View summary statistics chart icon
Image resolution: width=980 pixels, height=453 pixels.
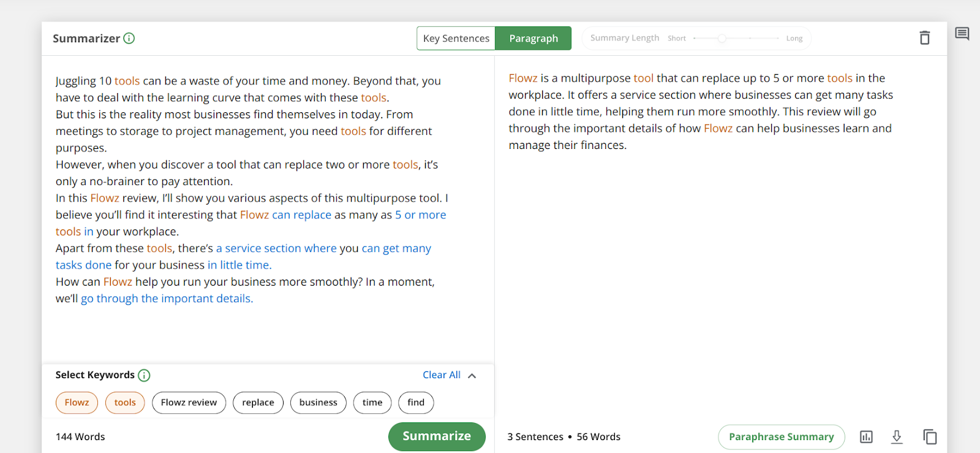click(866, 436)
